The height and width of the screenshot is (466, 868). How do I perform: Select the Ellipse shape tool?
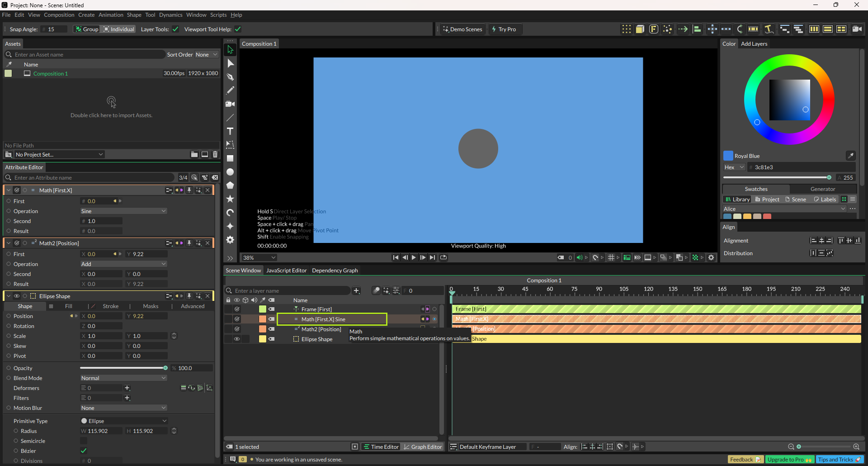pyautogui.click(x=230, y=172)
